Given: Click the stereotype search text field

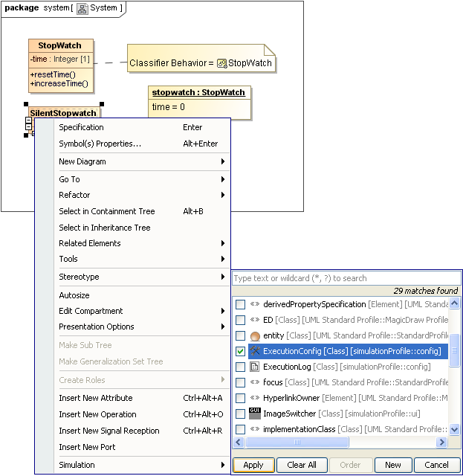Looking at the screenshot, I should [346, 278].
